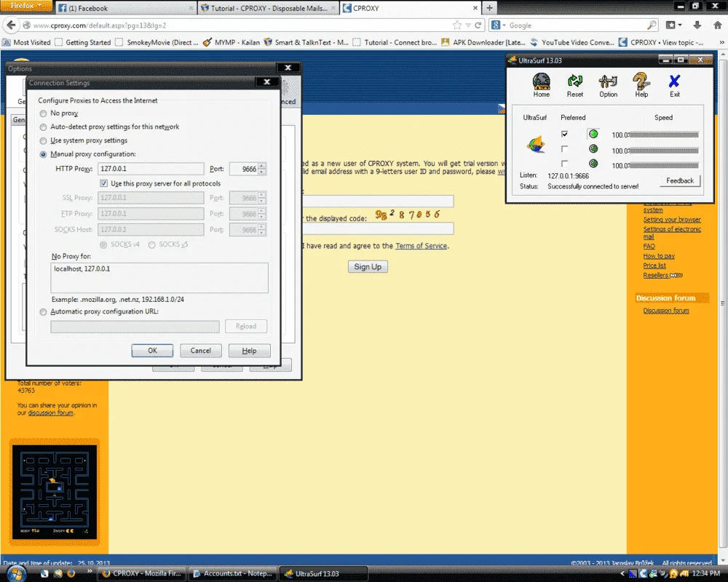728x582 pixels.
Task: Click the Google search magnifier icon
Action: click(652, 25)
